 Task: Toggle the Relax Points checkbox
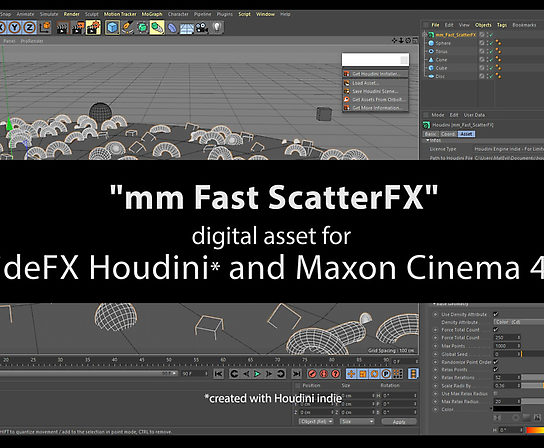point(496,370)
